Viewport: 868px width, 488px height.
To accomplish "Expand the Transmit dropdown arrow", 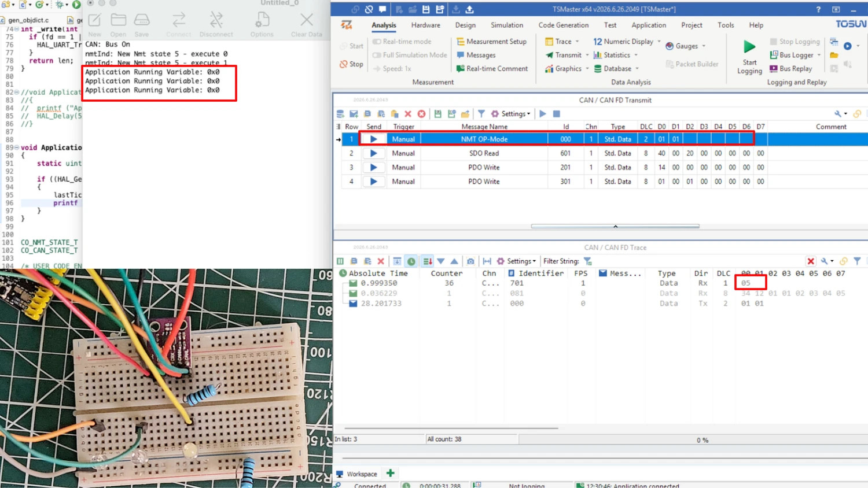I will (x=587, y=55).
